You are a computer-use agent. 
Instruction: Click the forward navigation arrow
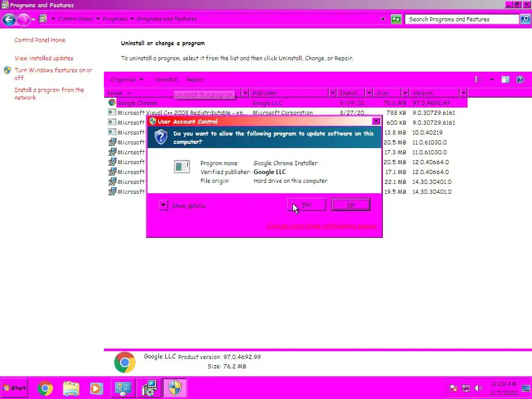pos(23,19)
